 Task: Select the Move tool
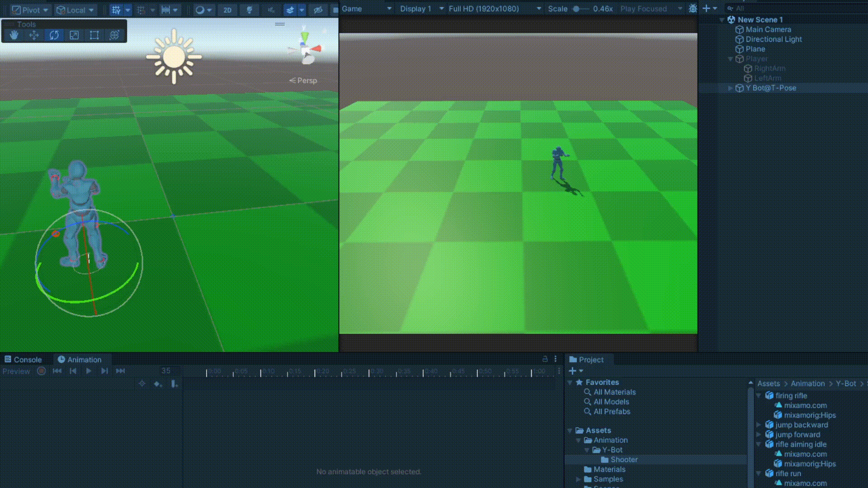point(34,35)
